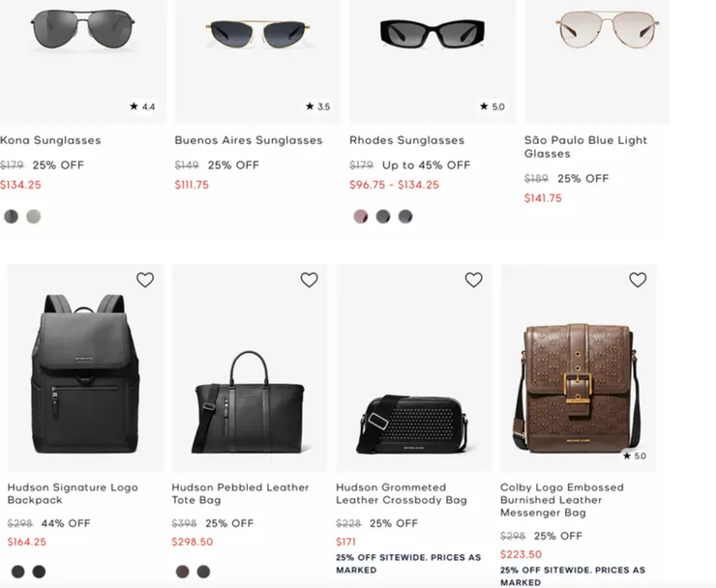Click heart icon on Hudson Pebbled Leather Tote

309,280
